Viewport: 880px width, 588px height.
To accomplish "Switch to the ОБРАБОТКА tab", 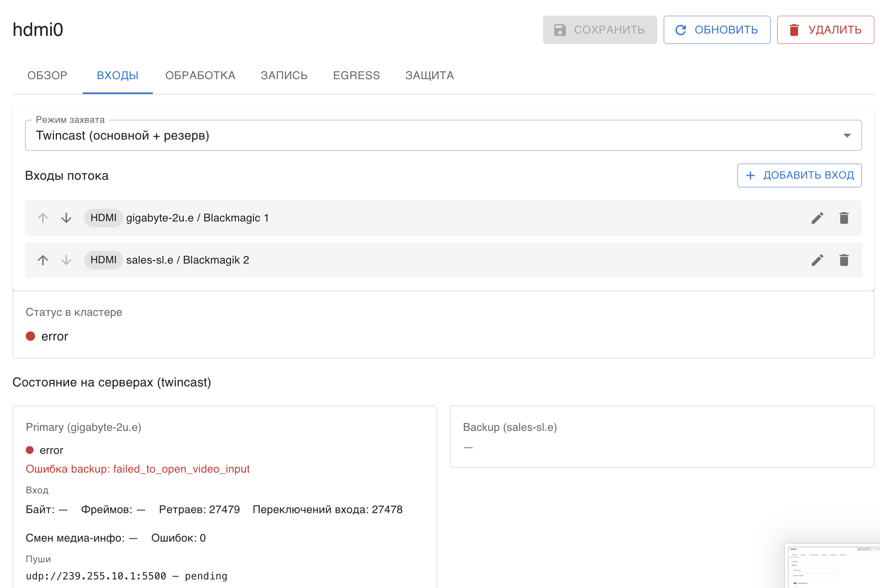I will pos(200,75).
